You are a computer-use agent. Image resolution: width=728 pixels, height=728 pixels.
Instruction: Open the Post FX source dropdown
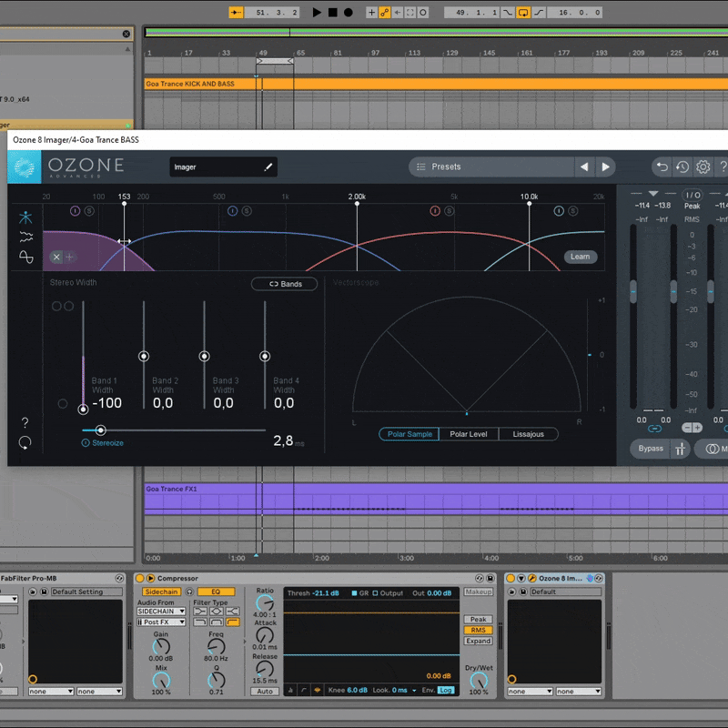tap(162, 622)
